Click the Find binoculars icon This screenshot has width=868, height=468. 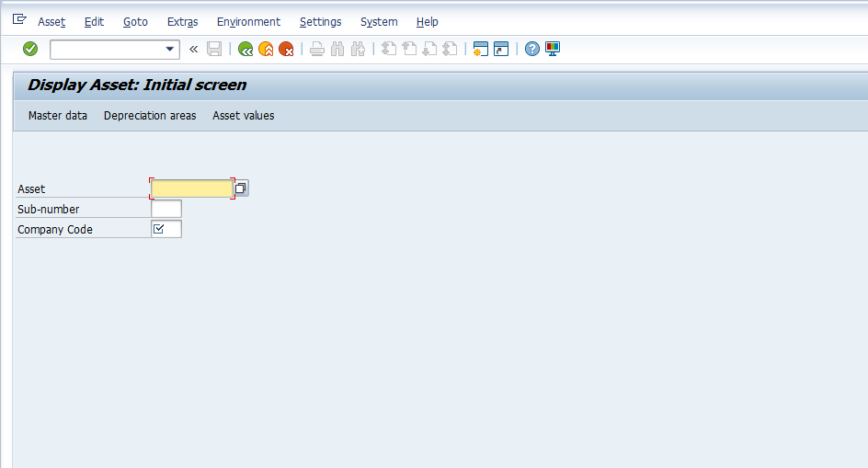point(337,50)
